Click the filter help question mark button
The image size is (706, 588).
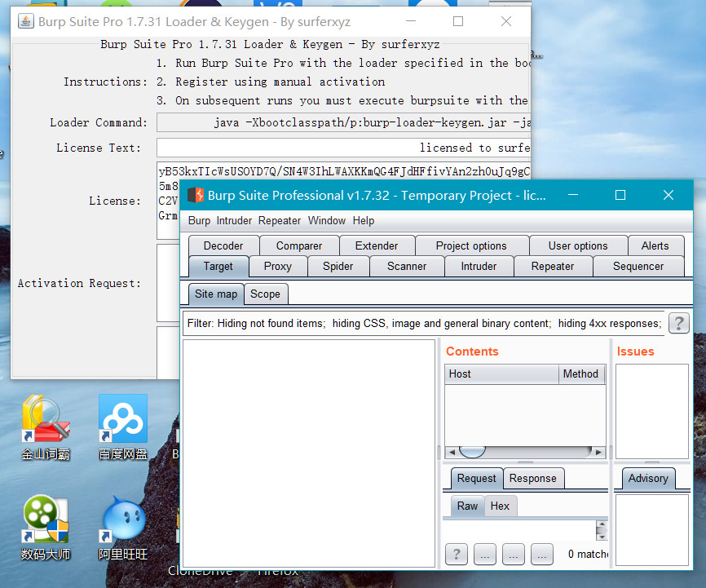click(x=679, y=323)
